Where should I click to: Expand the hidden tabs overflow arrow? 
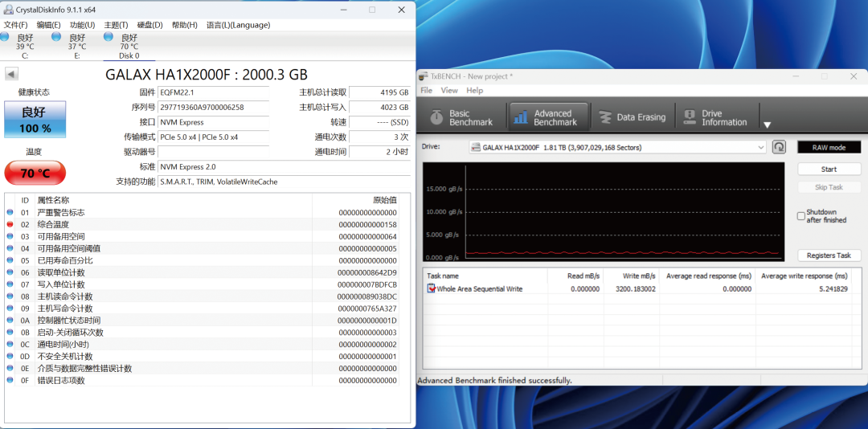click(x=767, y=125)
